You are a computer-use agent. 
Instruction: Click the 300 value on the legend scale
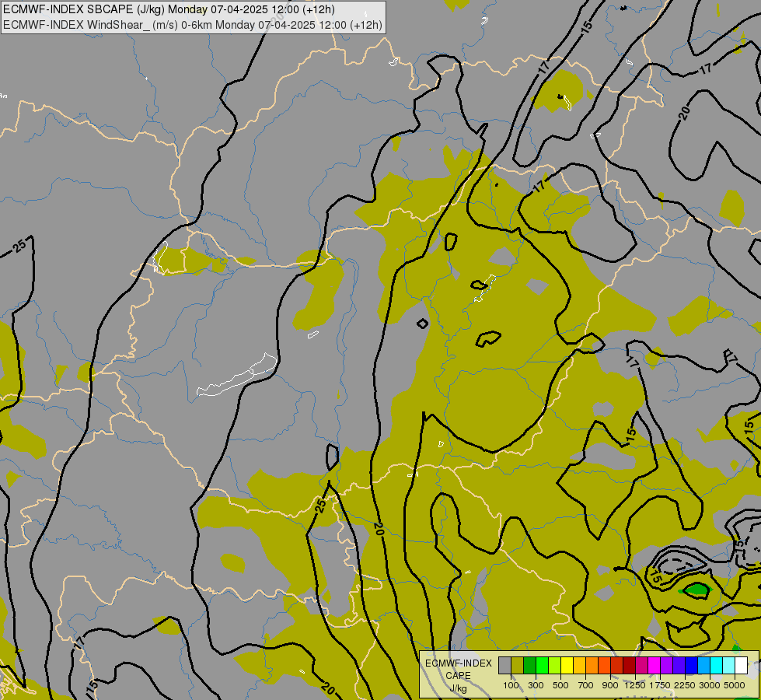pyautogui.click(x=536, y=685)
